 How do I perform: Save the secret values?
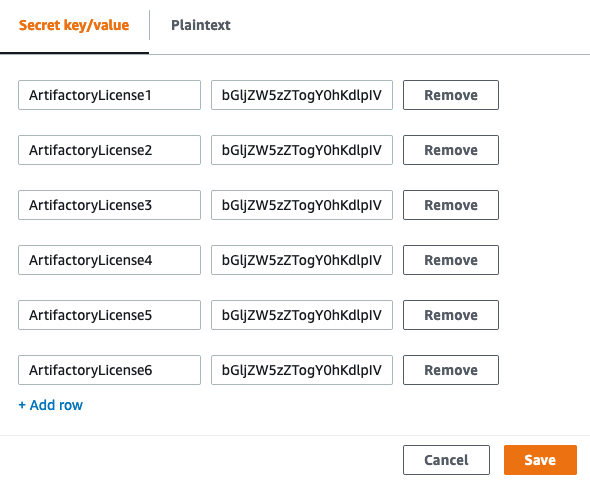point(540,460)
